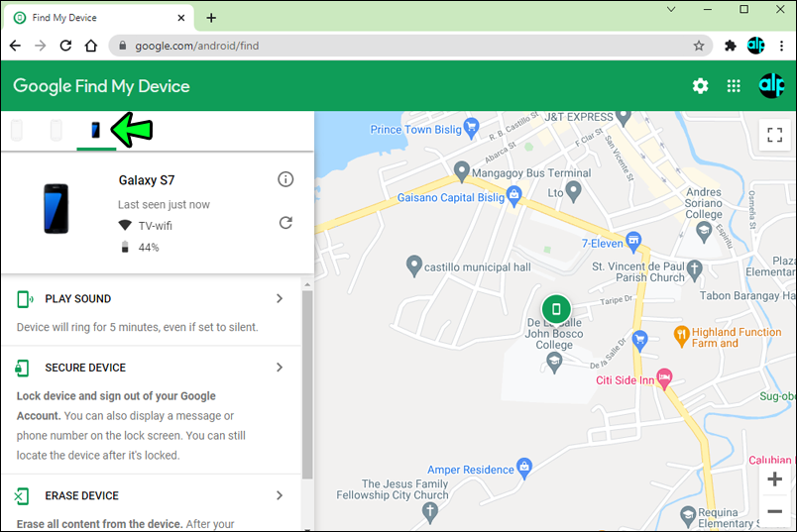
Task: Bookmark this page with the star icon
Action: (x=699, y=46)
